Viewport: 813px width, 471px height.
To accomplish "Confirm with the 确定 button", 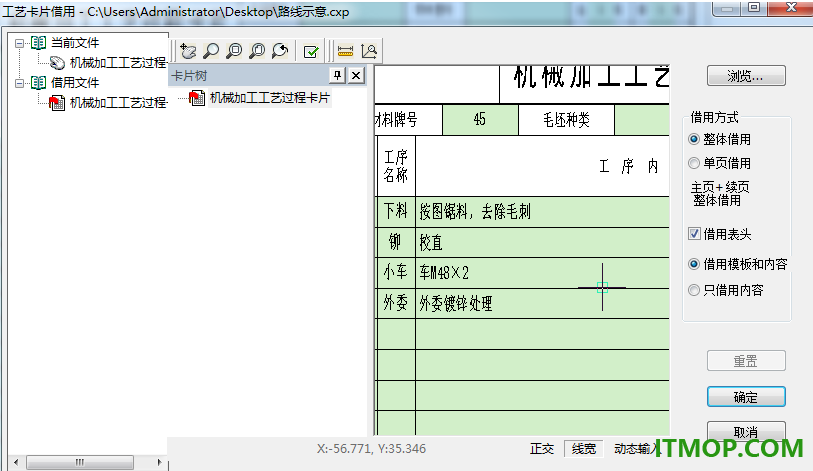I will [x=746, y=397].
